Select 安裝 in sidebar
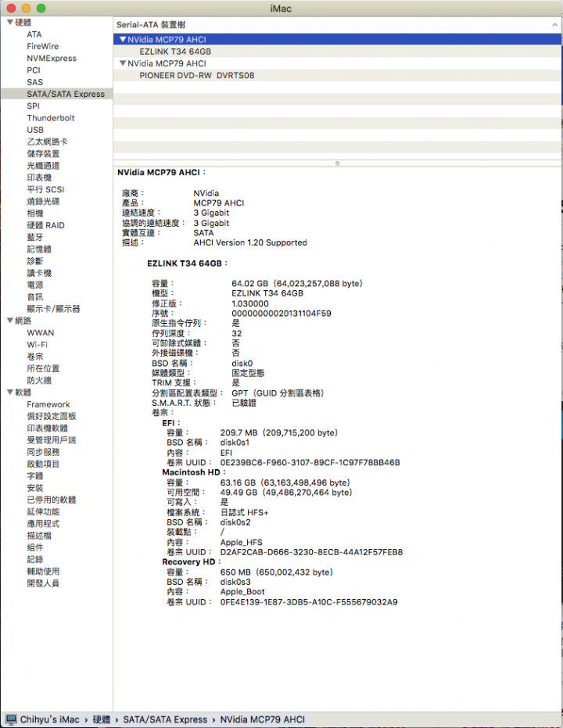The width and height of the screenshot is (563, 728). pos(35,488)
